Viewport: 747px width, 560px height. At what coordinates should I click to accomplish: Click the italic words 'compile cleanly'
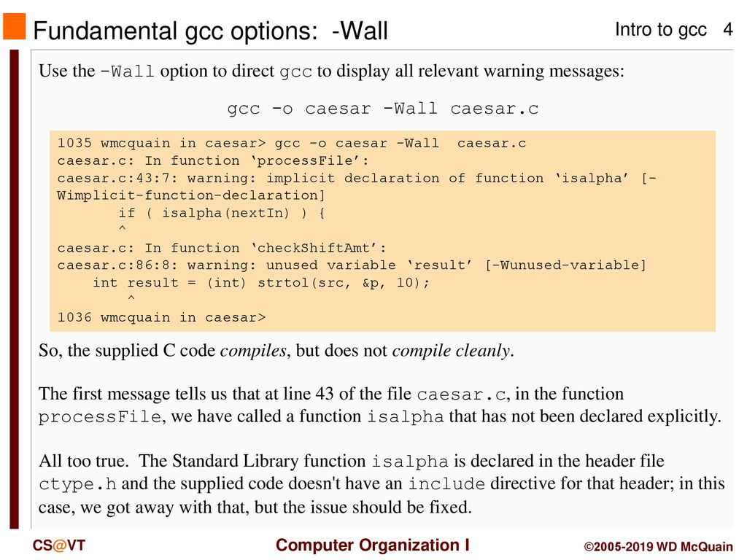click(451, 351)
